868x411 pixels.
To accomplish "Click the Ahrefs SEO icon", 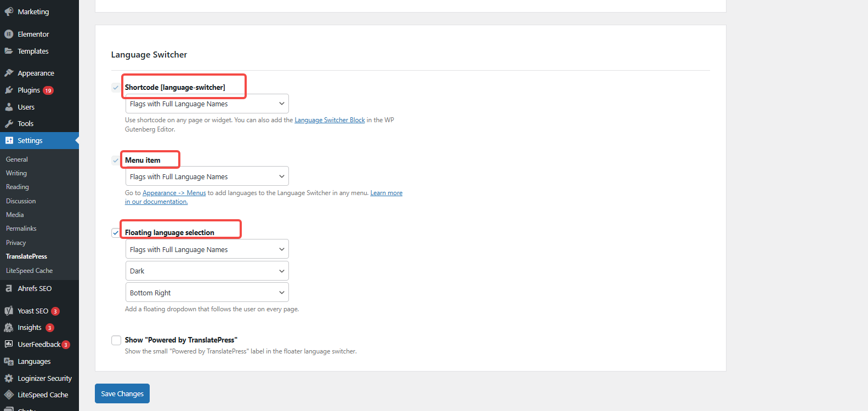I will pos(9,288).
